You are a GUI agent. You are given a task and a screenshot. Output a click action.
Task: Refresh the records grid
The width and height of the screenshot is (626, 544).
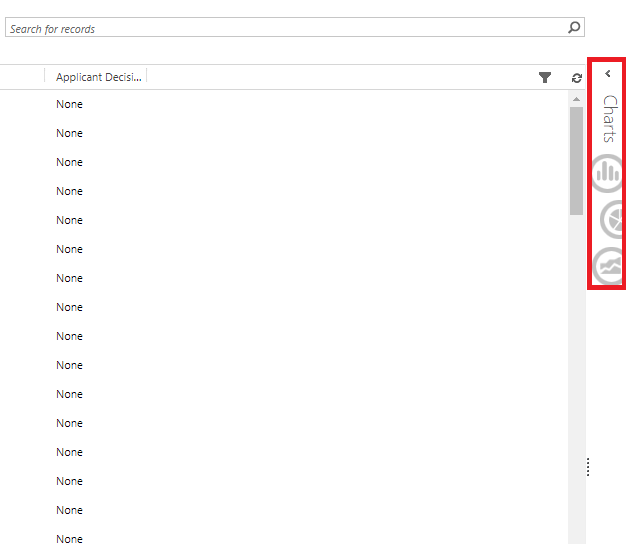pos(576,77)
